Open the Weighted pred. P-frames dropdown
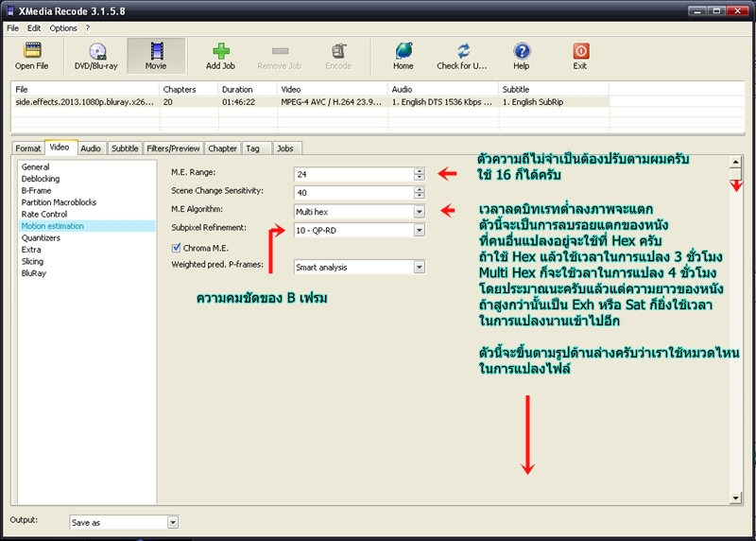The height and width of the screenshot is (541, 756). 420,267
